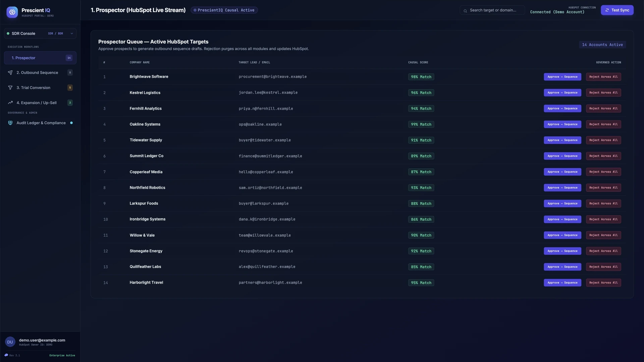
Task: Click the Audit Ledger cyan notification dot
Action: pos(71,123)
